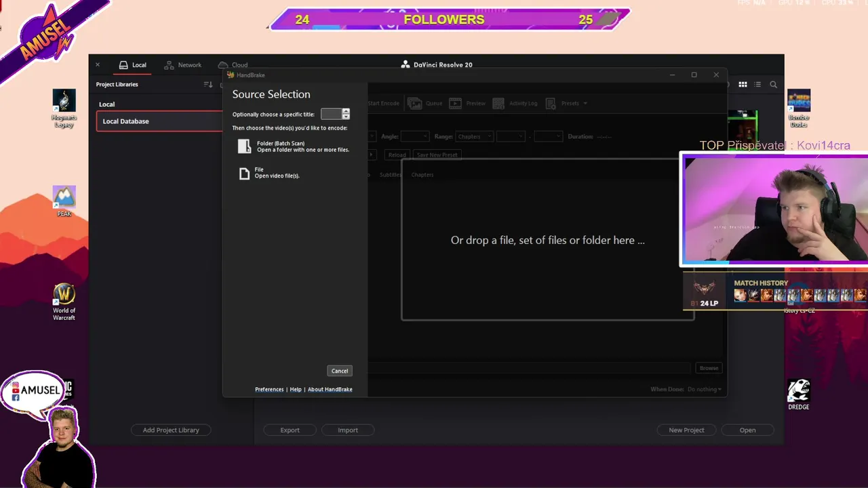Click Add Project Library button
The height and width of the screenshot is (488, 868).
click(x=171, y=430)
